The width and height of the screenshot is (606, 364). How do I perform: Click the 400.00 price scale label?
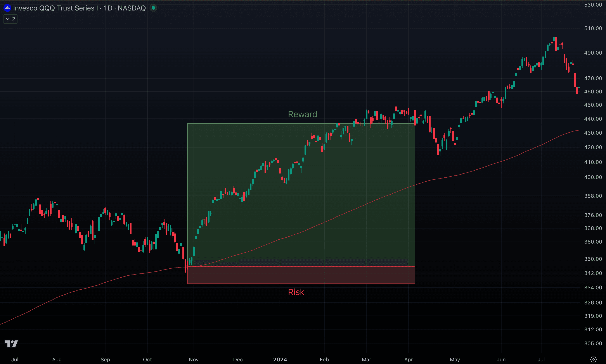click(593, 177)
